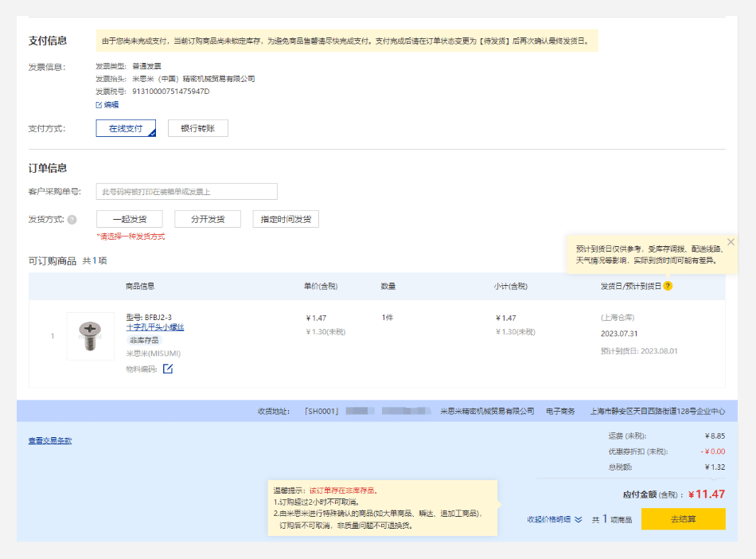Click the pencil icon before 编辑 under invoice info

[99, 104]
